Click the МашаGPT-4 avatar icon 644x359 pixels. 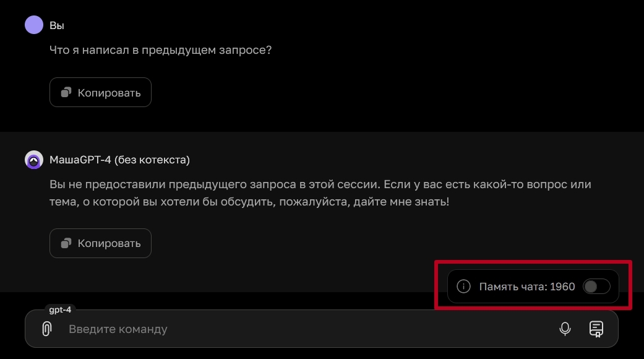(33, 160)
